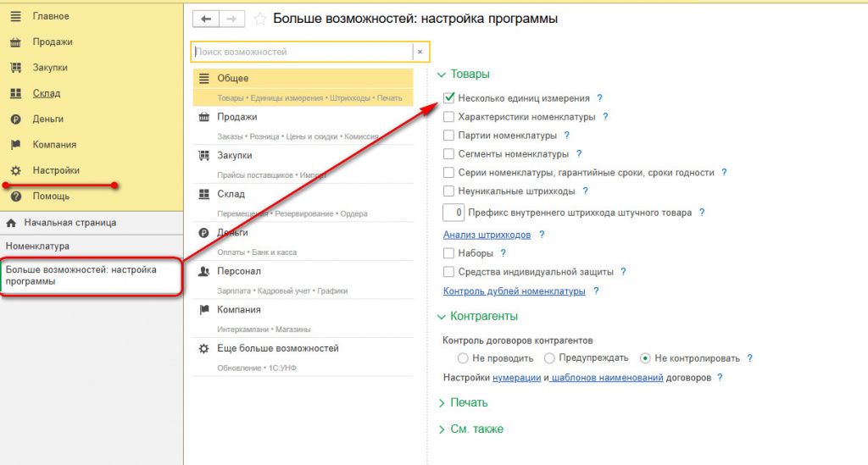Open help for Неуникальные штрихкоды
This screenshot has height=465, width=868.
(585, 191)
